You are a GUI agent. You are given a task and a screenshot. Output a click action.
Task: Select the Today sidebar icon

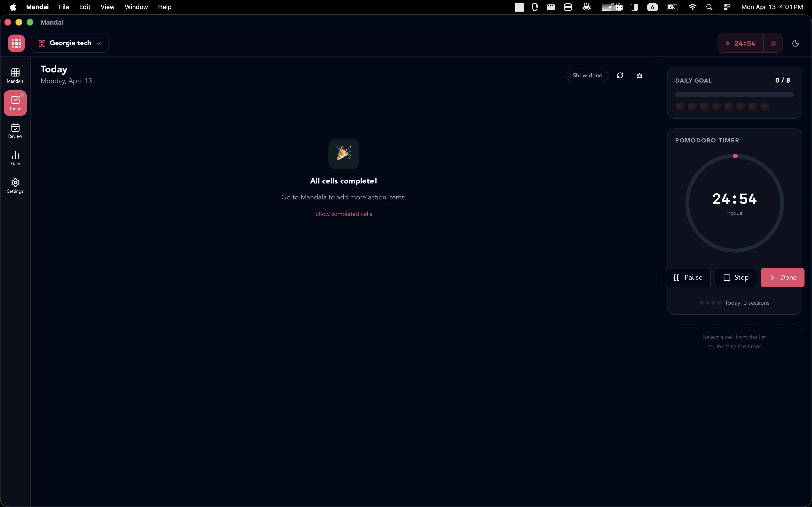click(15, 103)
